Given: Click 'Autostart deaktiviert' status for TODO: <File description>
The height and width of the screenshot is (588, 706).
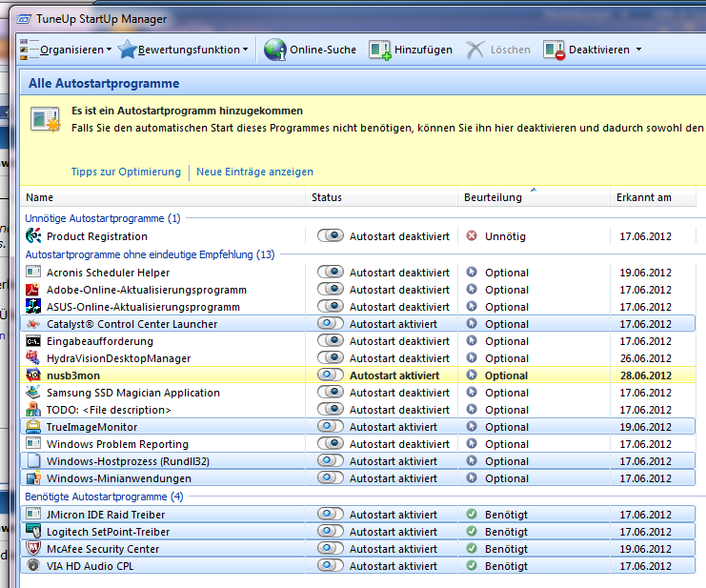Looking at the screenshot, I should point(399,410).
